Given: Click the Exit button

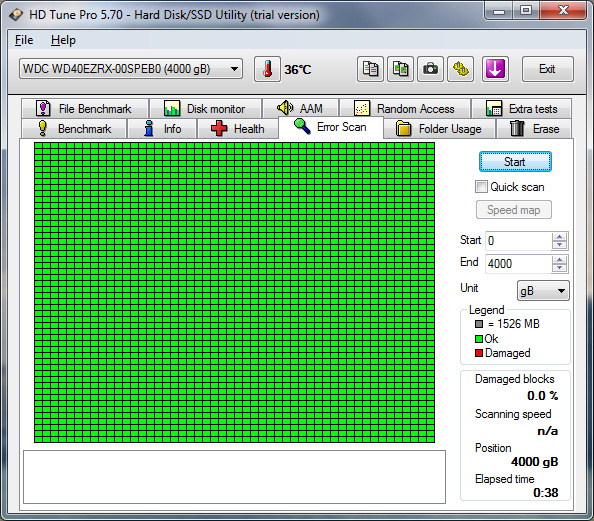Looking at the screenshot, I should [x=547, y=69].
